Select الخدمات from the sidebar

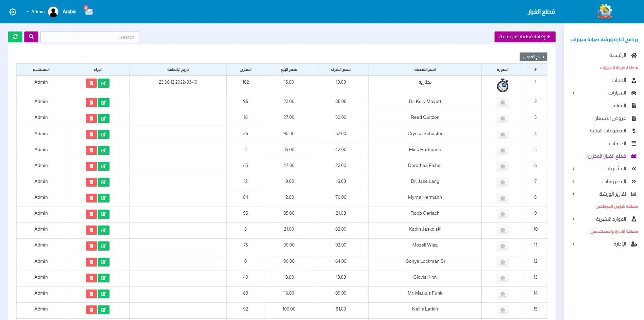click(617, 144)
